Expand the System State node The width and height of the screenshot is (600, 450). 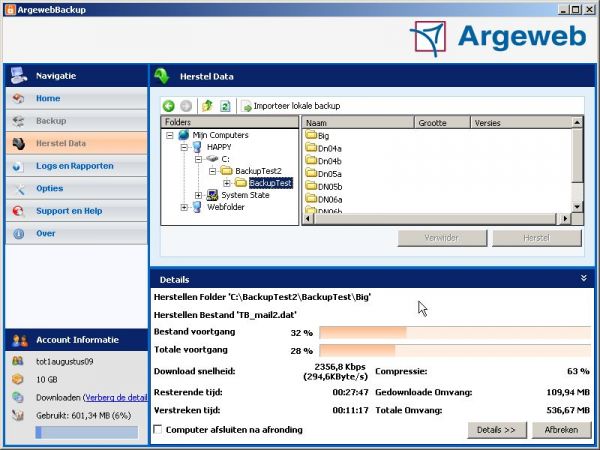198,196
